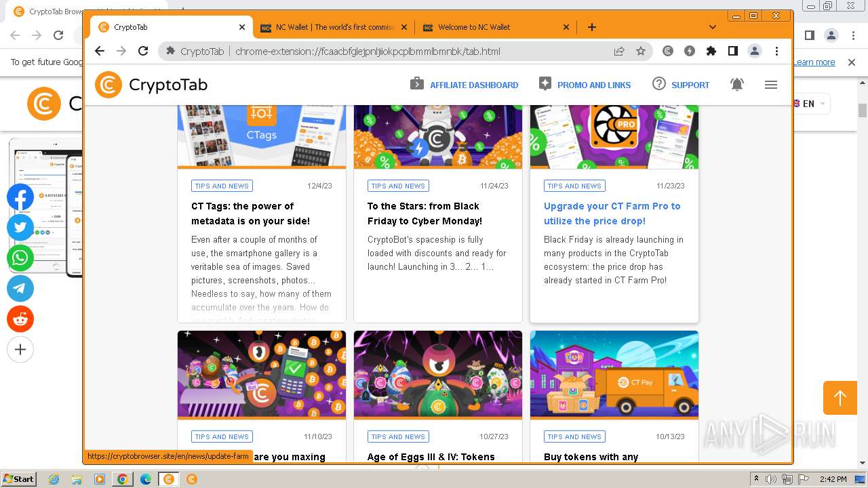Reload the CryptoTab page
The width and height of the screenshot is (868, 488).
pyautogui.click(x=143, y=51)
